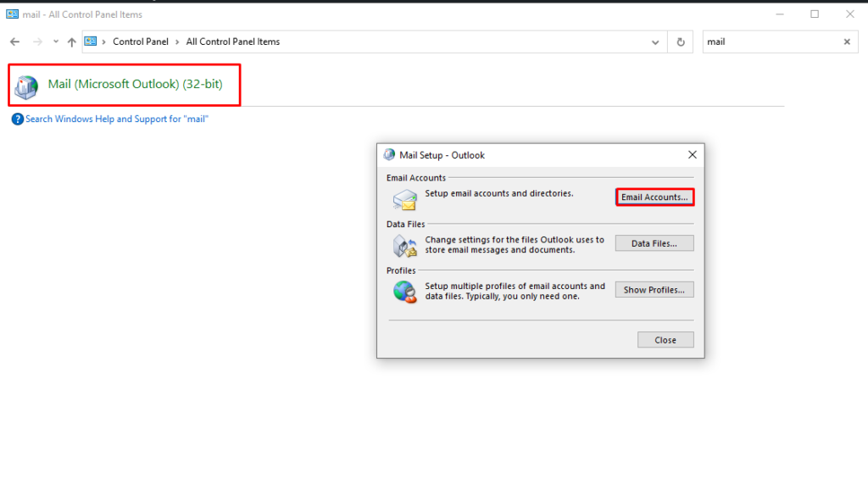The image size is (868, 490).
Task: Click the Profiles globe icon
Action: pyautogui.click(x=404, y=292)
